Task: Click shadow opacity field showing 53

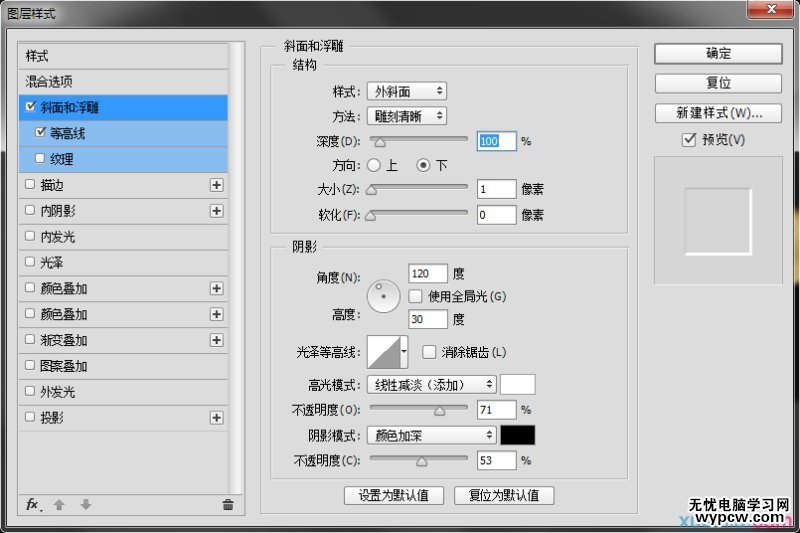Action: click(496, 461)
